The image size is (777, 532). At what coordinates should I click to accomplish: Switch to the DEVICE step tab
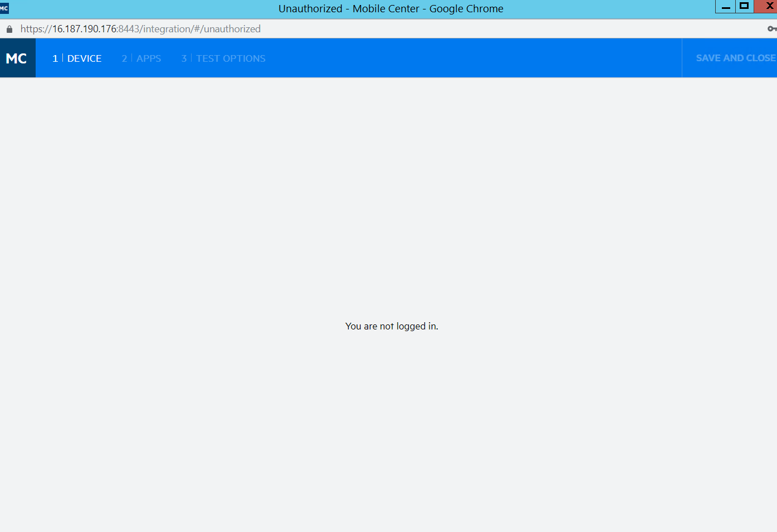point(84,58)
